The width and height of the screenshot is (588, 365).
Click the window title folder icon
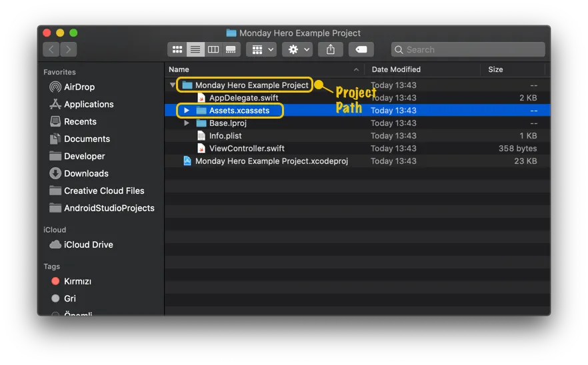pyautogui.click(x=231, y=33)
